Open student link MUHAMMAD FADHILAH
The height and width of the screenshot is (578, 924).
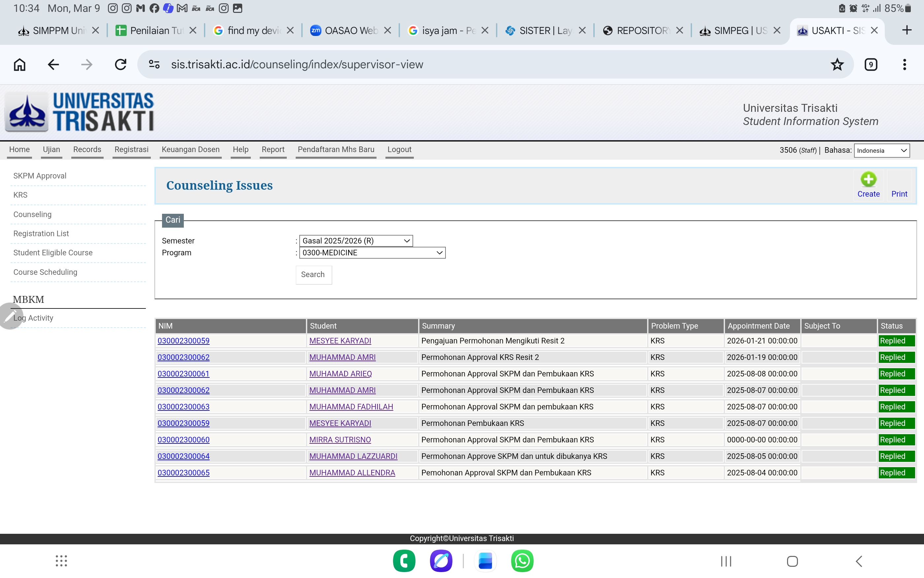point(350,407)
